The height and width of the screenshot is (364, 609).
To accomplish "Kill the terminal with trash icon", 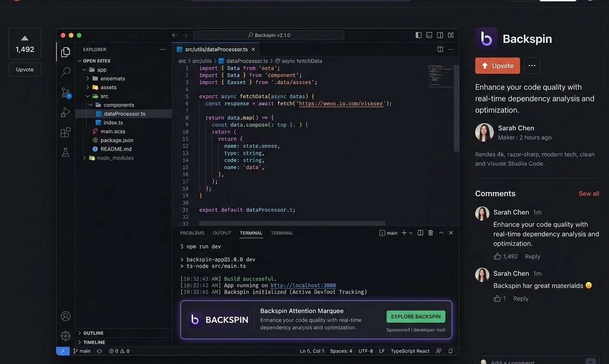I will coord(431,233).
